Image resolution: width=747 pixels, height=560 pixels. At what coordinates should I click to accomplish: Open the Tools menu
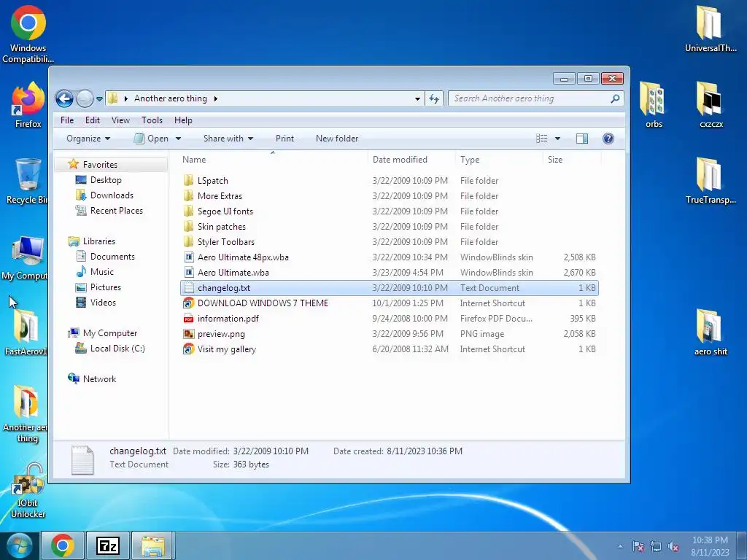152,120
